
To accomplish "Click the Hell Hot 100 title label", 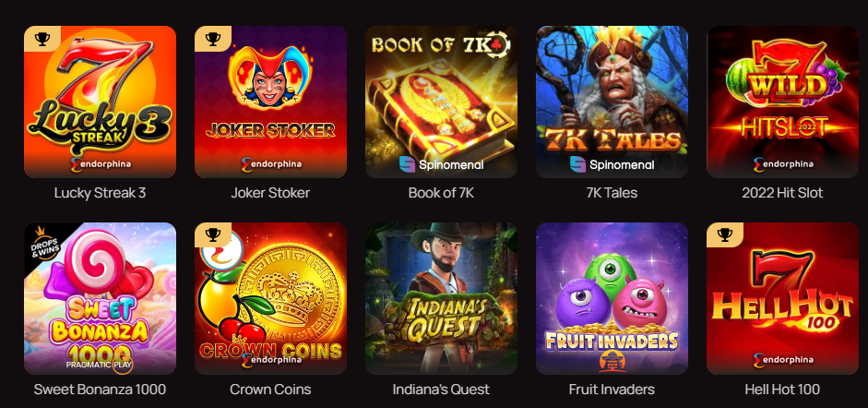I will click(x=783, y=390).
